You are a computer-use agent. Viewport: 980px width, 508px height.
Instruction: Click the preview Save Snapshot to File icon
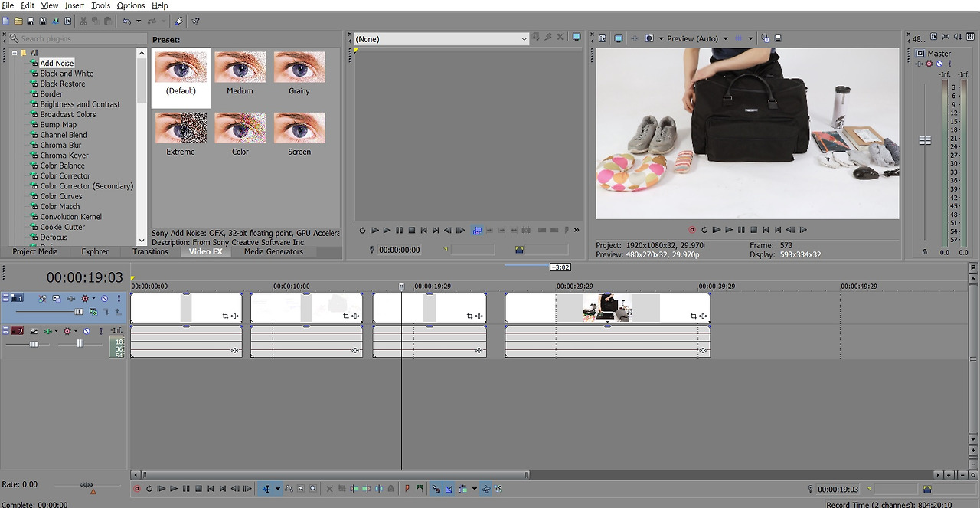tap(778, 38)
